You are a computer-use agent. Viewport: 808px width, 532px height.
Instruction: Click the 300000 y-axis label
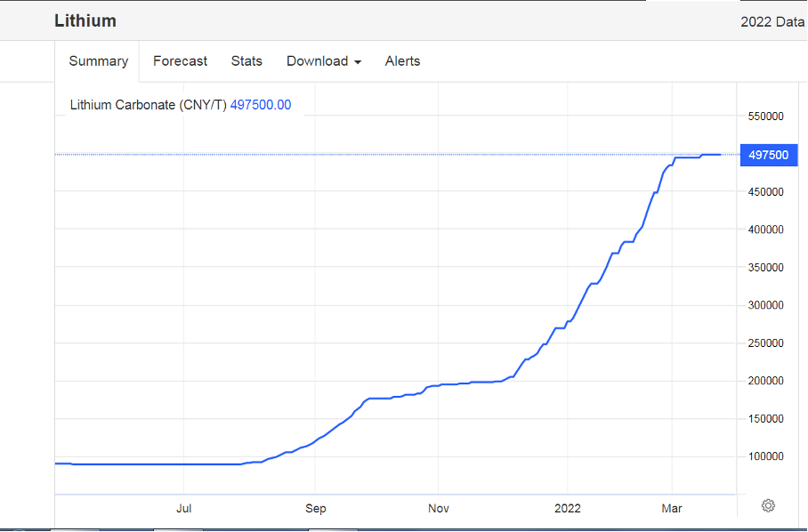tap(766, 305)
